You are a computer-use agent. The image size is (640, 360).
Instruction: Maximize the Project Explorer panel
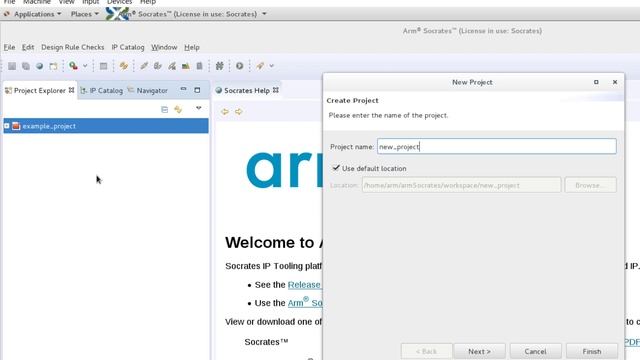[197, 90]
